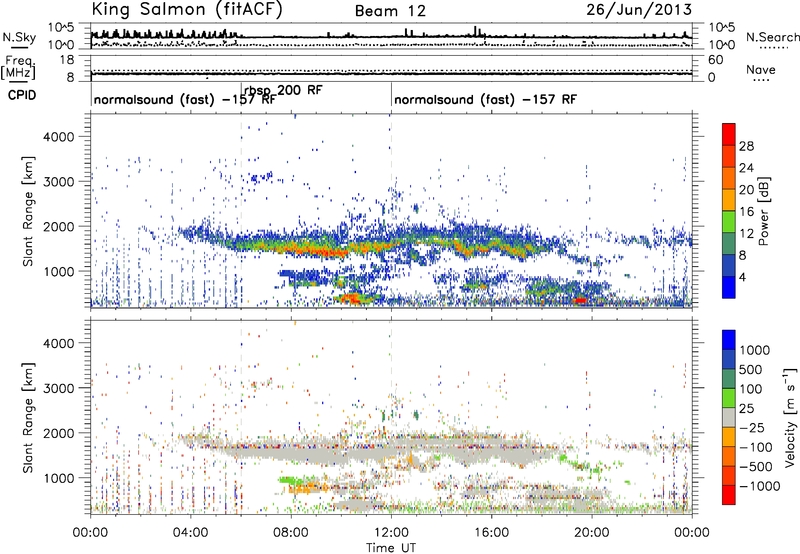Click the '25' tick on the Velocity colorbar
800x554 pixels.
(747, 409)
